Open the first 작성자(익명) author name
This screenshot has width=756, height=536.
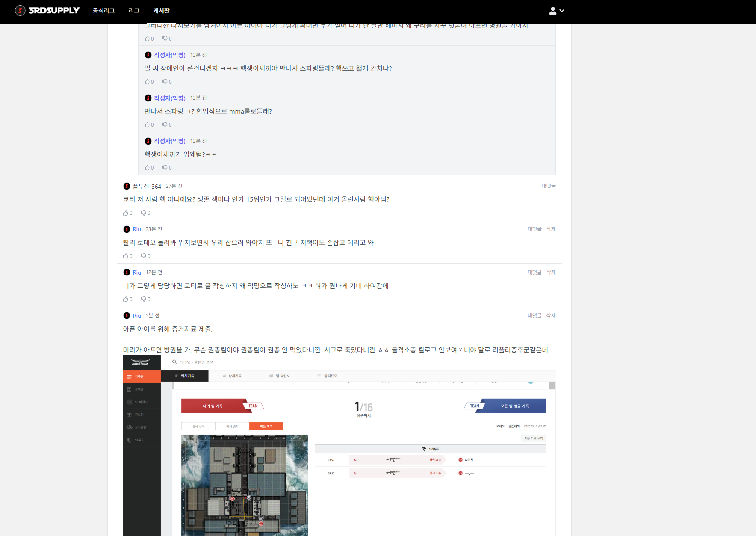[169, 55]
